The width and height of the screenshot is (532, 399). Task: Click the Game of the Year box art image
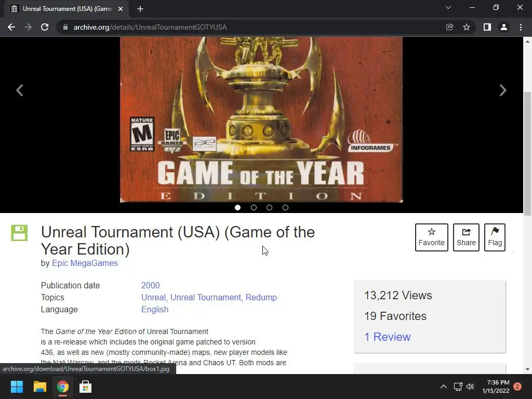261,119
